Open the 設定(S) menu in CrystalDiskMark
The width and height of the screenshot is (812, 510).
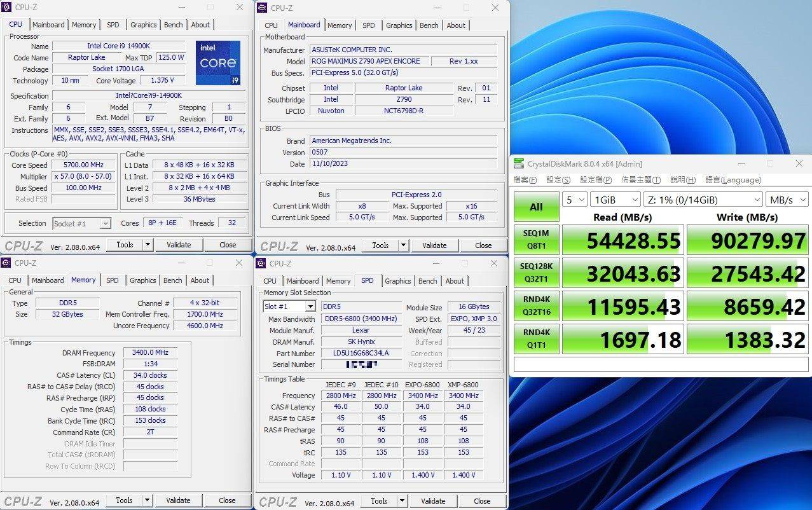pos(558,180)
